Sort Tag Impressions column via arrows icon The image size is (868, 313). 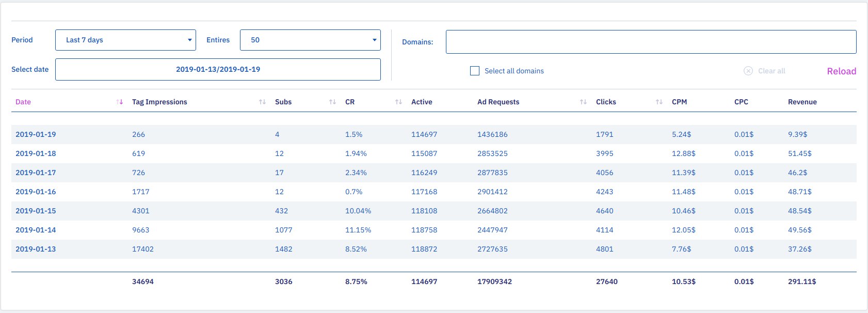[262, 102]
